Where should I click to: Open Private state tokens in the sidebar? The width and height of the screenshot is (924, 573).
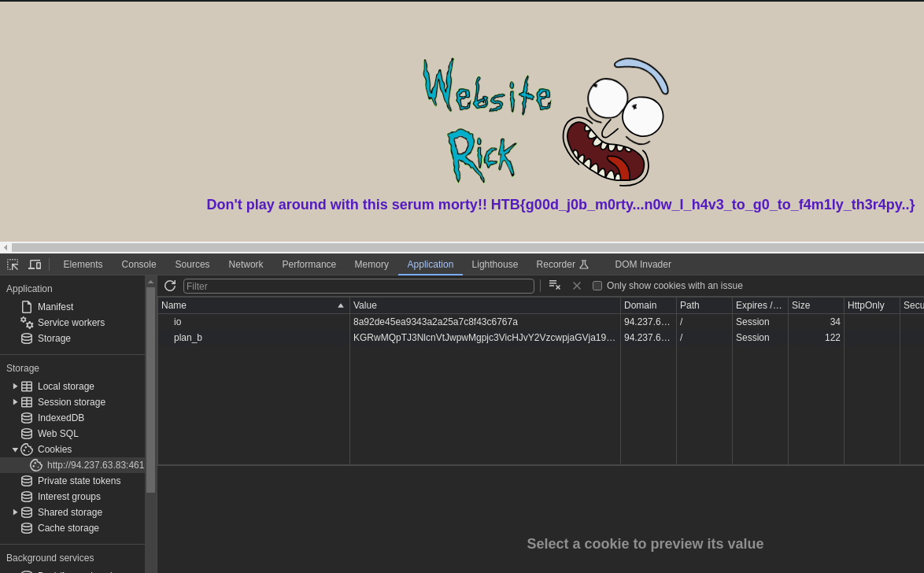[x=79, y=481]
